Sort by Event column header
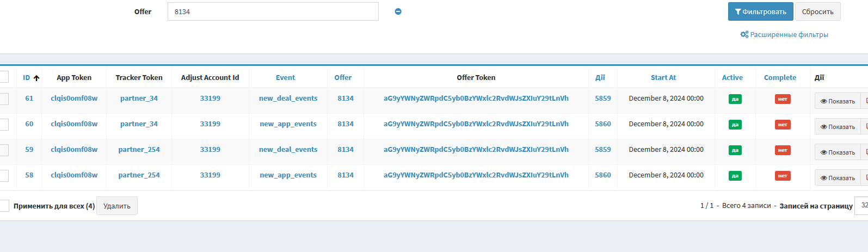868x252 pixels. click(x=285, y=77)
